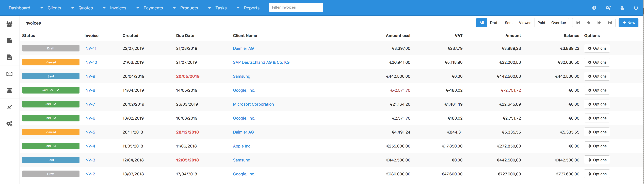Create a New invoice
The width and height of the screenshot is (644, 184).
point(628,23)
